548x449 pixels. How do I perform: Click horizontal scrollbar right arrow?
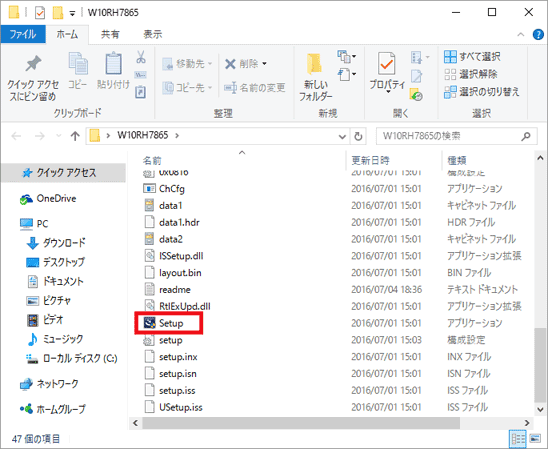pos(526,423)
